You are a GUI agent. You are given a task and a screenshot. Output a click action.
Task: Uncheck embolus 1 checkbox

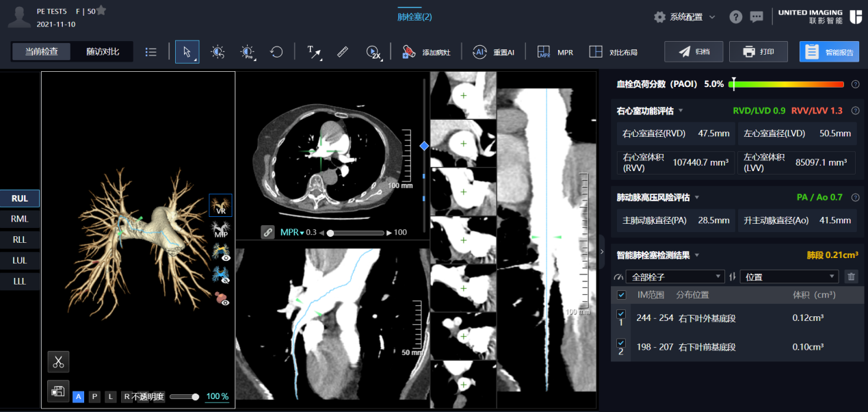pos(621,314)
